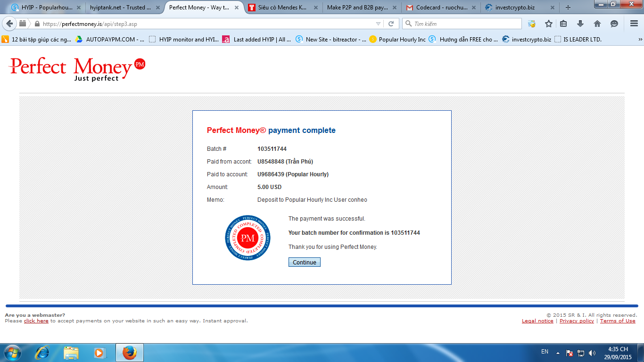The image size is (644, 362).
Task: Show more bookmarks with the overflow chevron
Action: (x=640, y=40)
